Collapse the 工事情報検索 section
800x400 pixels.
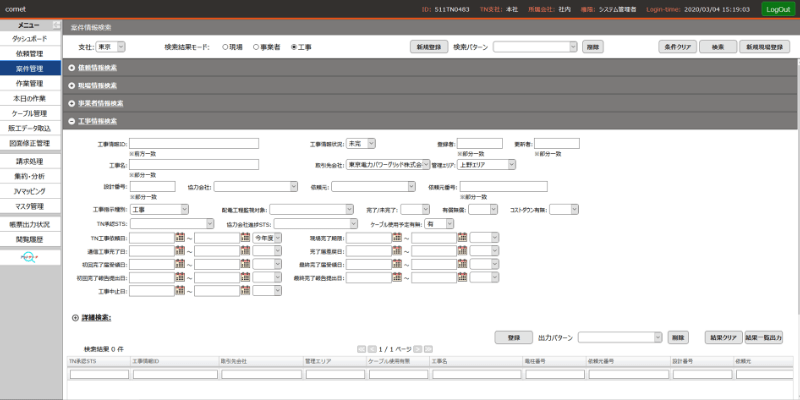point(72,121)
